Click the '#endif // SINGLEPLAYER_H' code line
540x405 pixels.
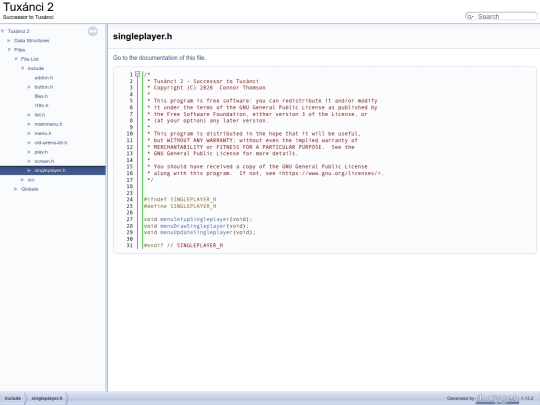184,246
